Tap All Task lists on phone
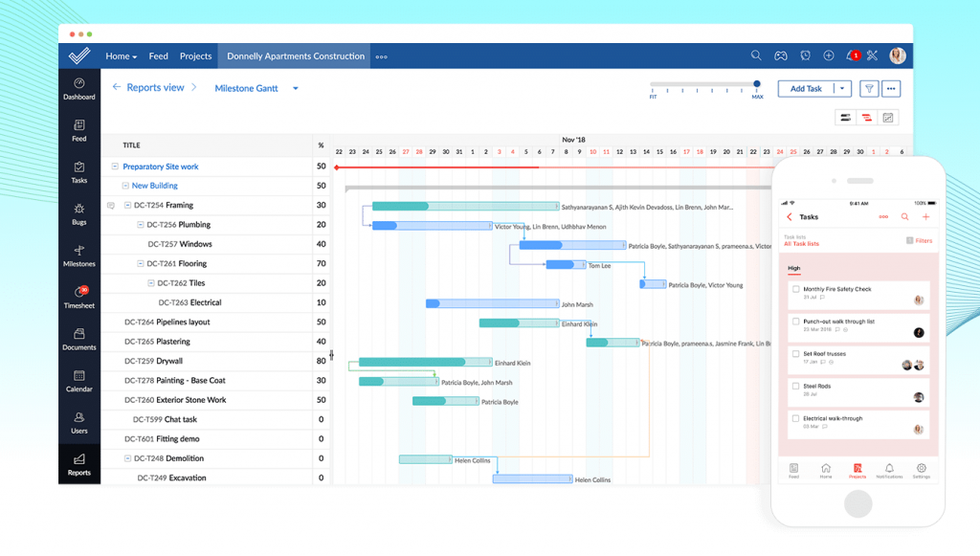Viewport: 980px width, 556px height. click(x=801, y=244)
